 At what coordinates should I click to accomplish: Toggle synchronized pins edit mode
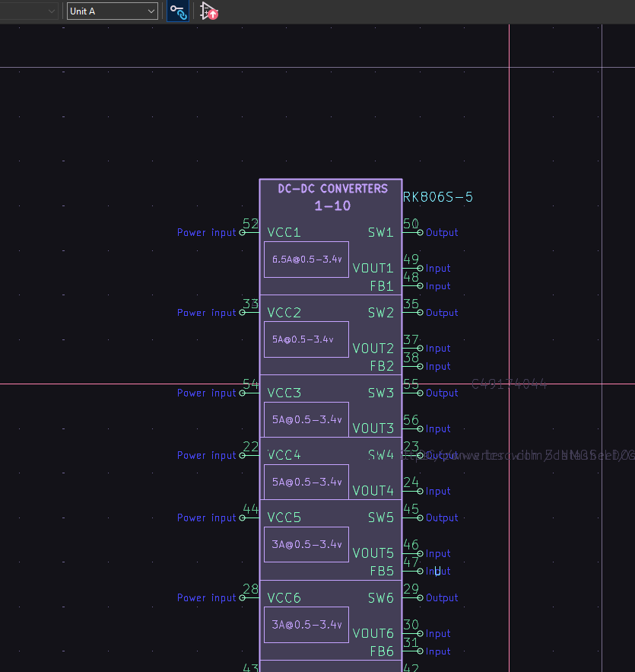point(178,11)
